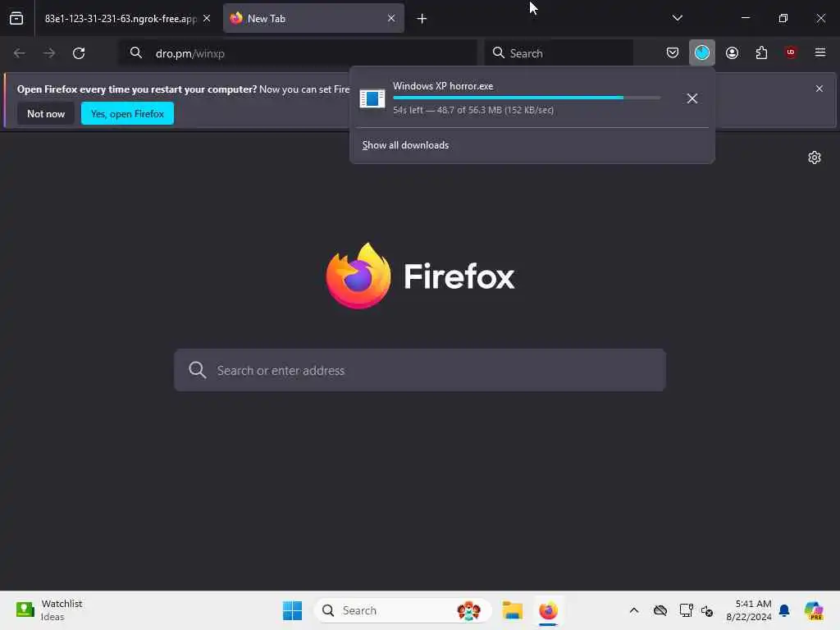Click Yes, open Firefox button
Screen dimensions: 840x630
[x=127, y=113]
